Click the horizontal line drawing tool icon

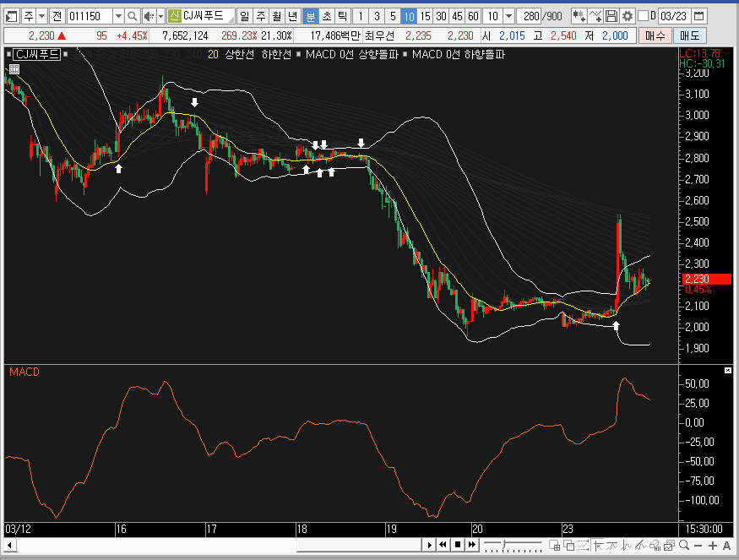[612, 546]
